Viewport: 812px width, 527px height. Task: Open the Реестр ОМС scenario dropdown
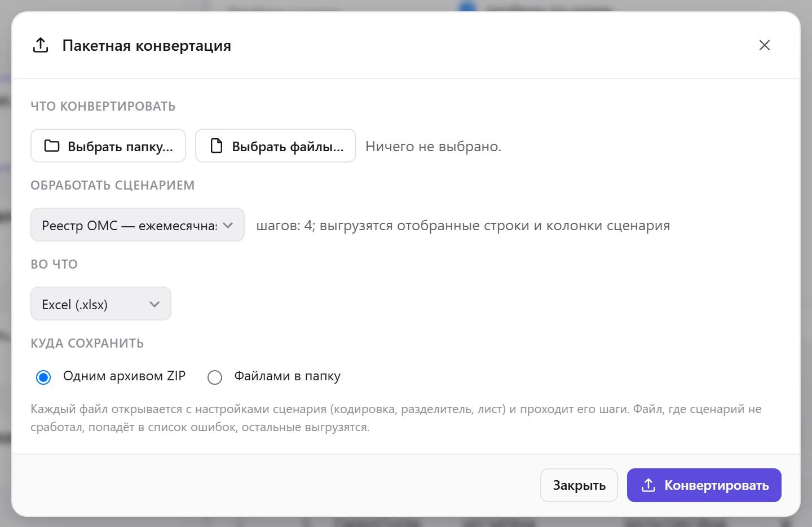pos(138,225)
